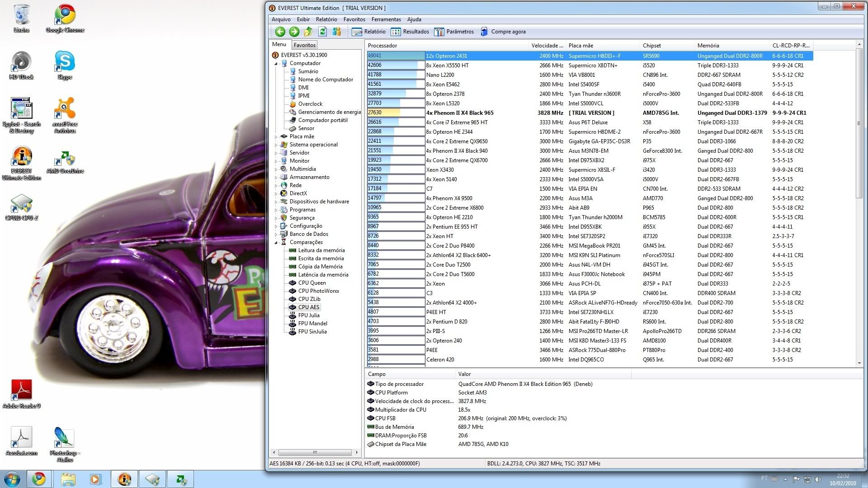Switch to the Favoritos tab

304,45
